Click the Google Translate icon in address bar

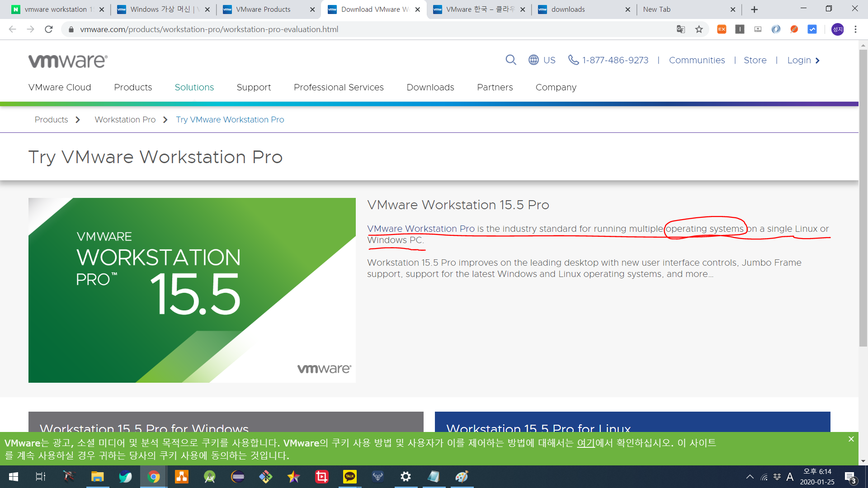coord(681,29)
